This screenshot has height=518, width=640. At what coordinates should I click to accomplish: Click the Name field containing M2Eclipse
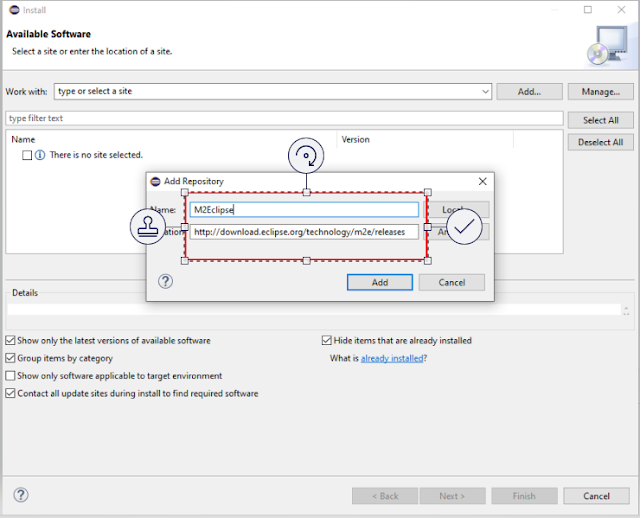pyautogui.click(x=304, y=210)
